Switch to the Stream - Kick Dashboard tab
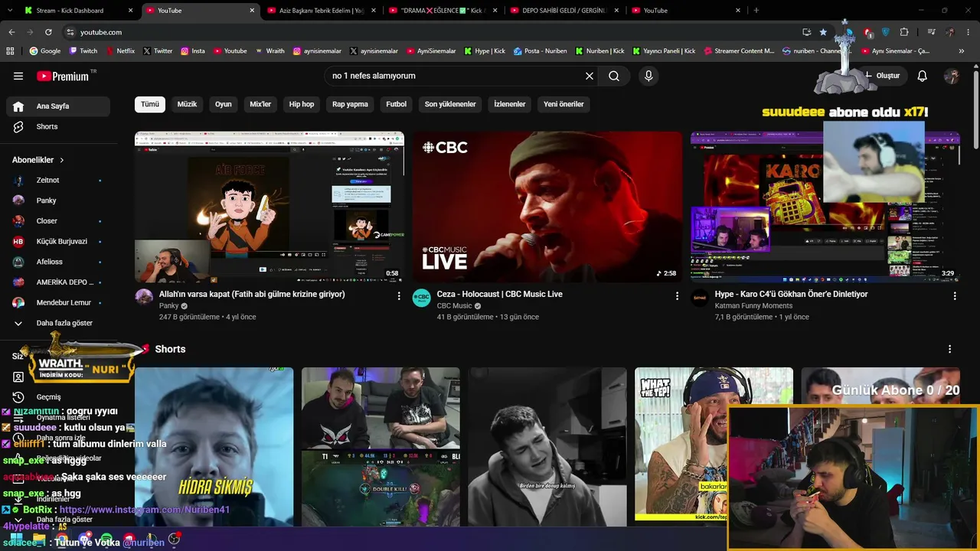 77,10
